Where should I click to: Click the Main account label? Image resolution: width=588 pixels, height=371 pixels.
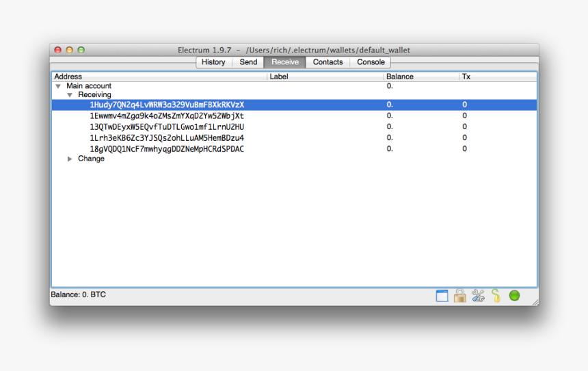pos(89,86)
